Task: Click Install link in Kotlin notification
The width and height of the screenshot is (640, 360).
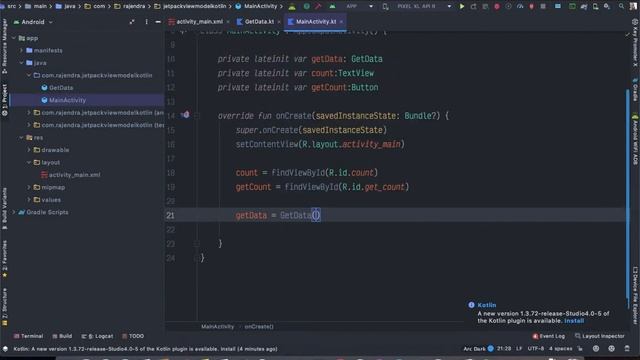Action: 574,321
